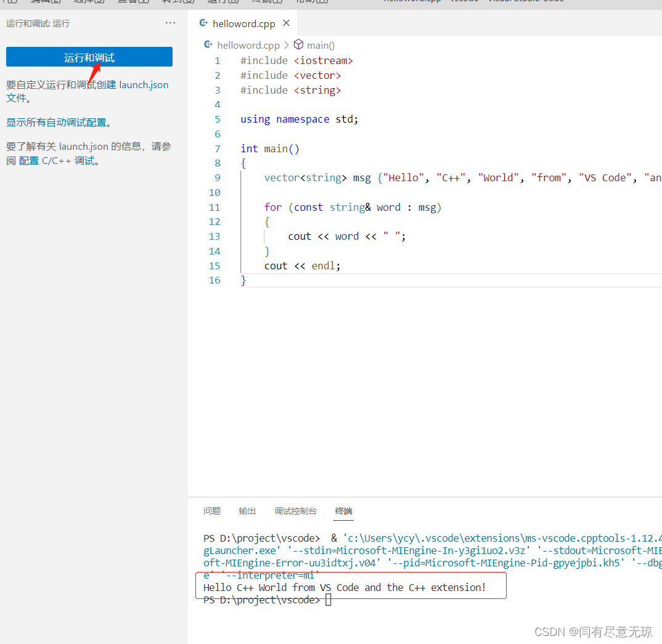This screenshot has width=662, height=644.
Task: Click '#include <vector>' on line 2
Action: pos(290,76)
